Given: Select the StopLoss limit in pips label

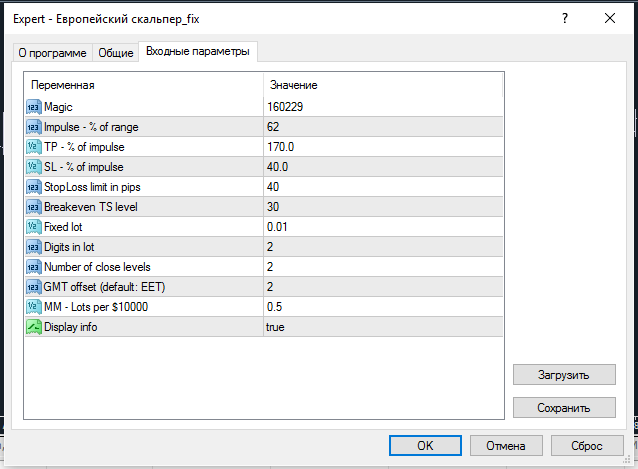Looking at the screenshot, I should coord(92,187).
